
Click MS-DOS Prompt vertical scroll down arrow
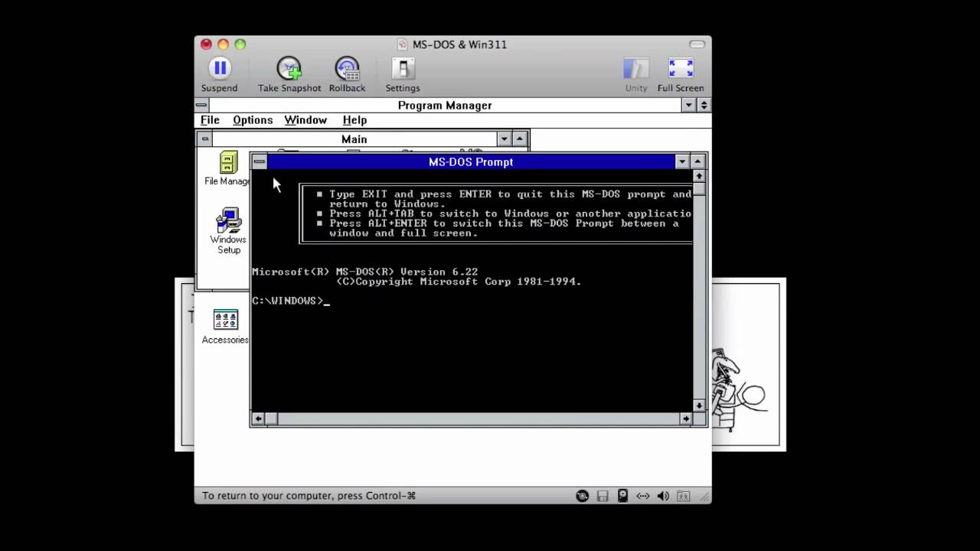699,406
